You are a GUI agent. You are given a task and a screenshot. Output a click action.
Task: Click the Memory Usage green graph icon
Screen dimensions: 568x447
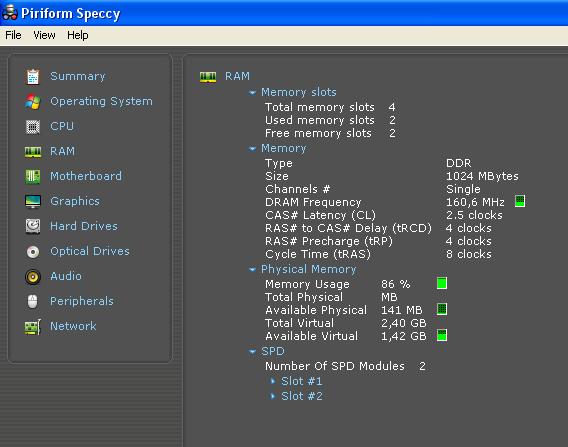tap(442, 283)
